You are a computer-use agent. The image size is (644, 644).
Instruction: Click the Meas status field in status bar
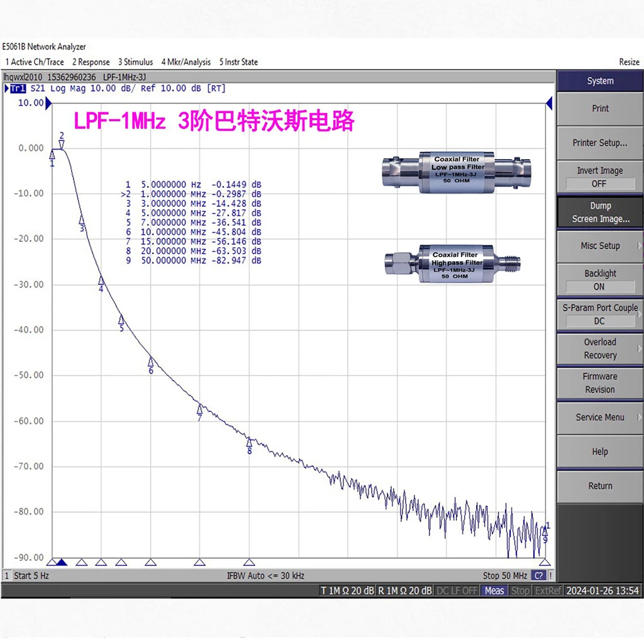pyautogui.click(x=494, y=591)
